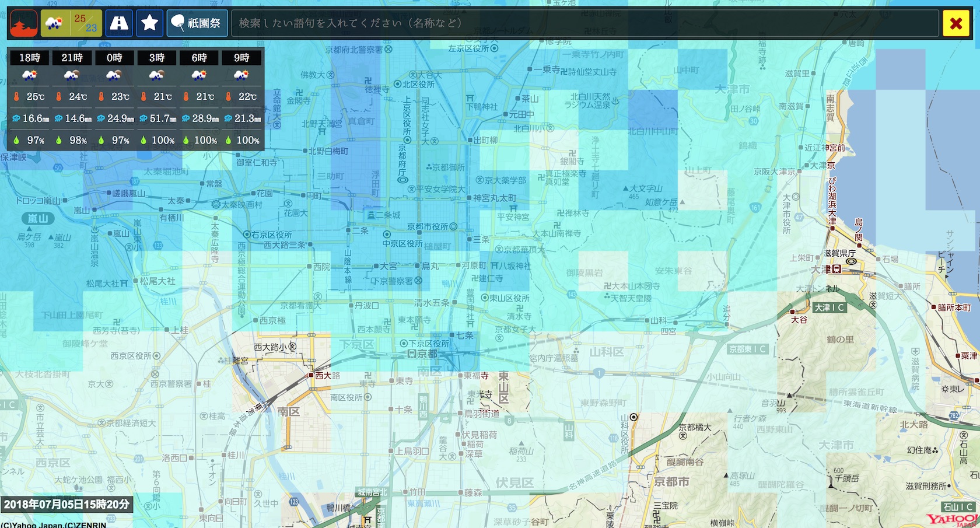Click the 大津IC interchange label
The image size is (980, 528).
pyautogui.click(x=829, y=307)
